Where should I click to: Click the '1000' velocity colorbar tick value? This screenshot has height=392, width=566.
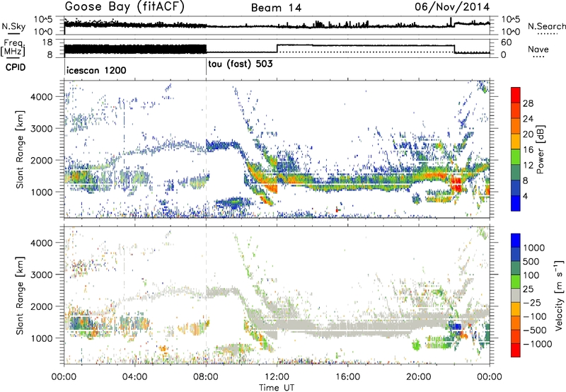tap(533, 248)
